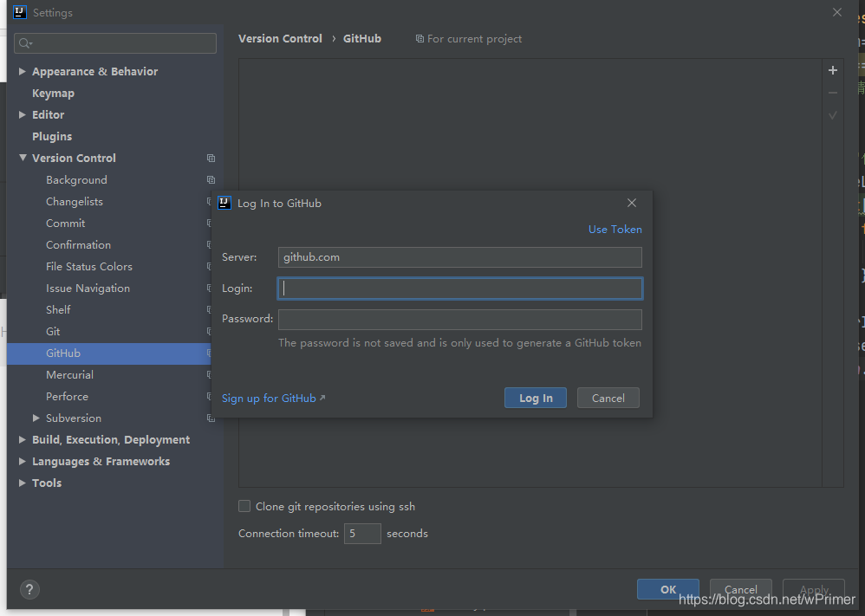Image resolution: width=865 pixels, height=616 pixels.
Task: Click the project-level icon beside Subversion
Action: pos(211,418)
